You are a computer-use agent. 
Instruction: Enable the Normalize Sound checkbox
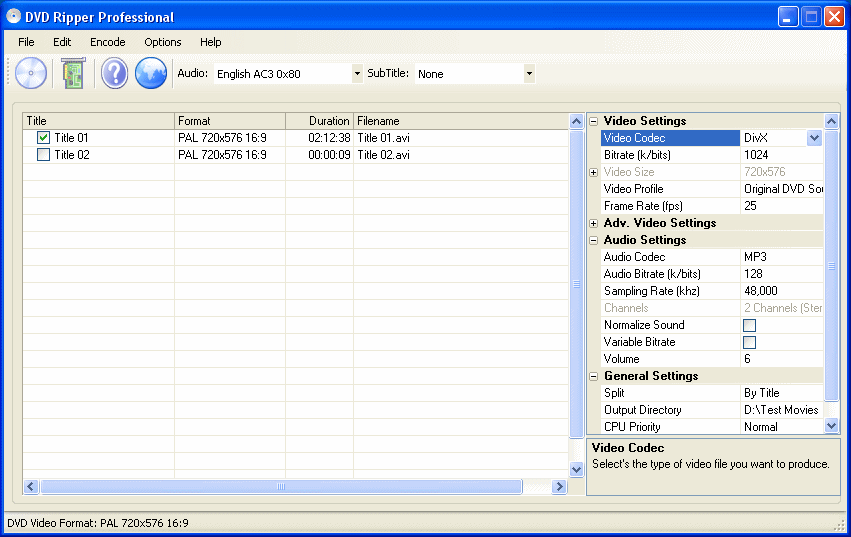(750, 325)
